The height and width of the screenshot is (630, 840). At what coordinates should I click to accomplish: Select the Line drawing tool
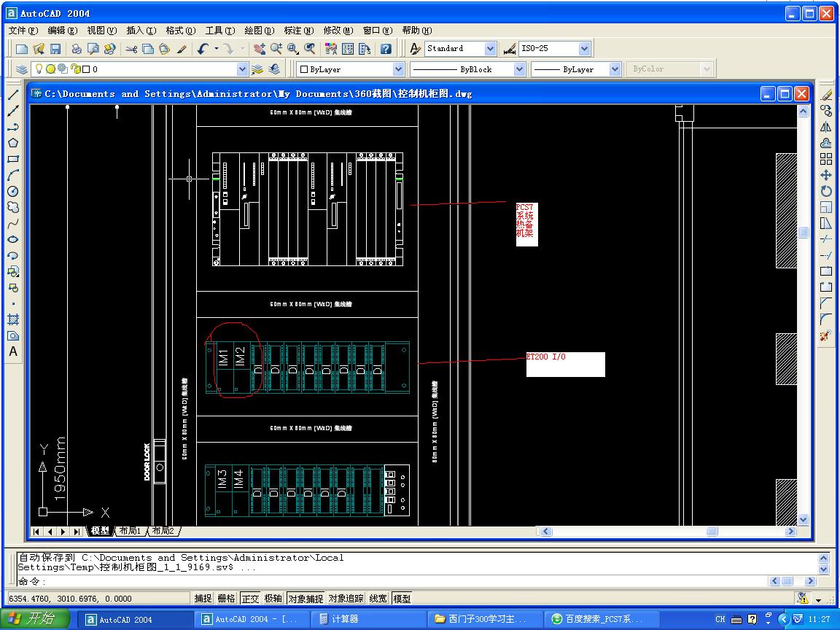tap(13, 95)
